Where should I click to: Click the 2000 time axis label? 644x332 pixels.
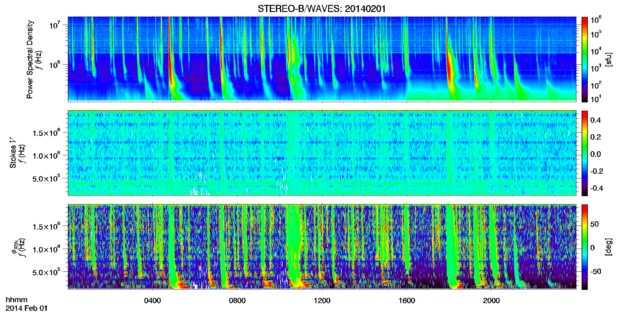tap(491, 301)
